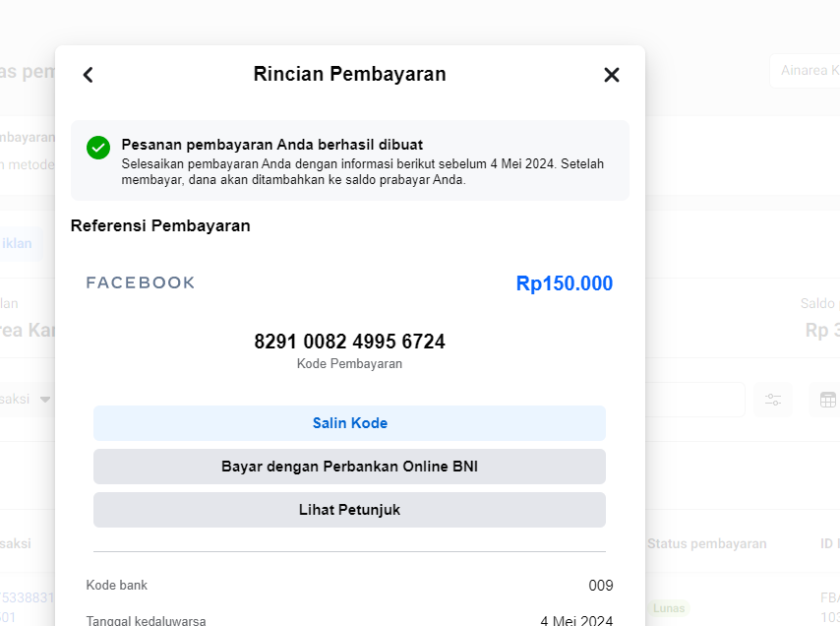Open the transaction ID link
The image size is (840, 626).
coord(28,597)
